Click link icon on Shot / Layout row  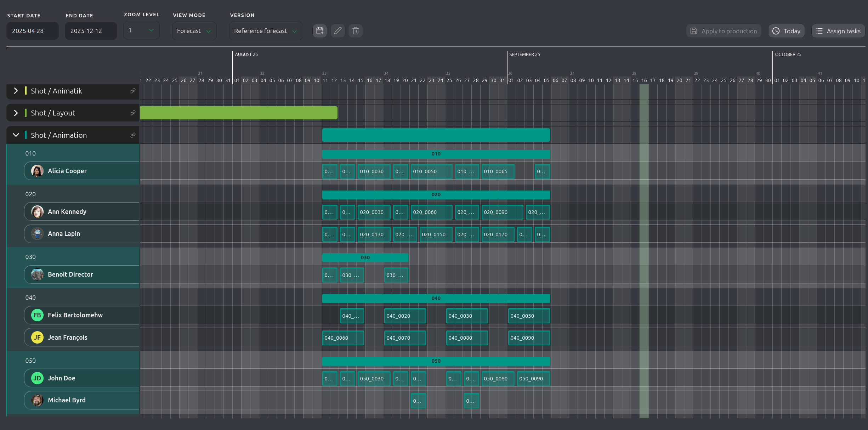coord(133,113)
